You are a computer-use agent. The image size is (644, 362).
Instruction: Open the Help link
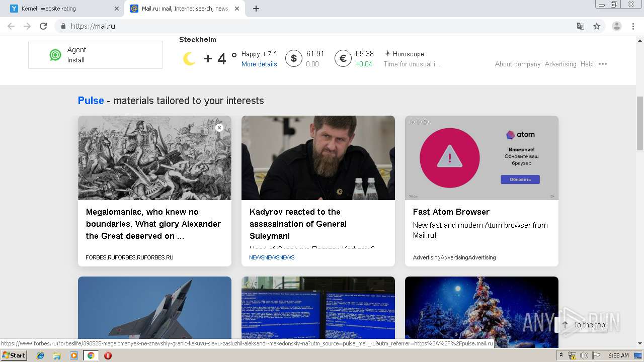(x=587, y=64)
